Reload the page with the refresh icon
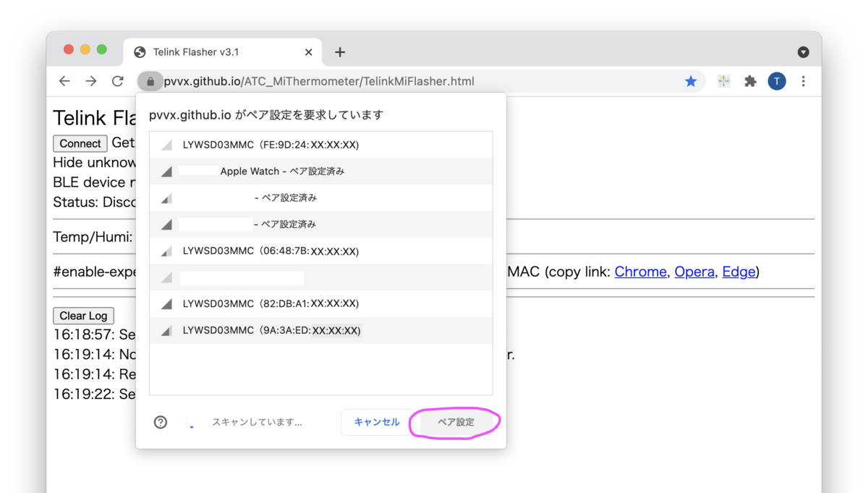 pos(117,81)
